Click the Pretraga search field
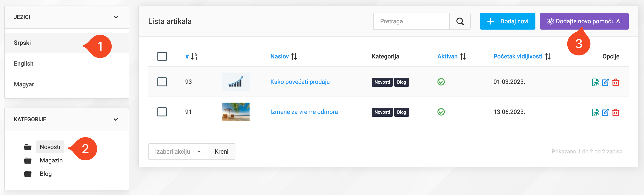Viewport: 644px width, 195px height. [x=412, y=21]
